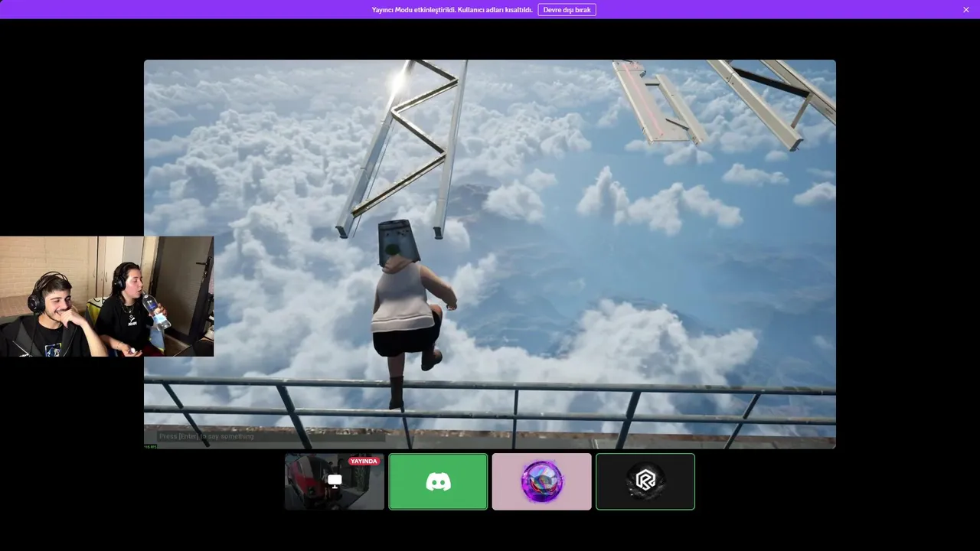This screenshot has width=980, height=551.
Task: Select the green Discord logo participant tile
Action: click(438, 481)
